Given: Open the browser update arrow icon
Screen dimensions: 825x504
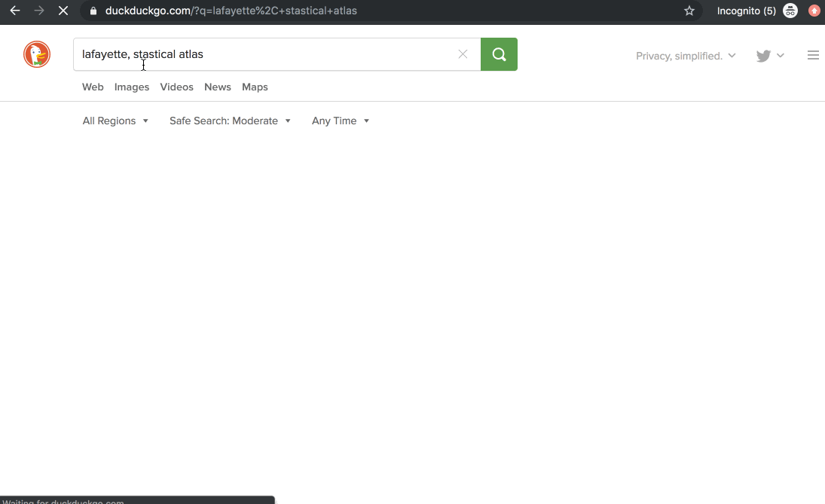Looking at the screenshot, I should point(814,11).
